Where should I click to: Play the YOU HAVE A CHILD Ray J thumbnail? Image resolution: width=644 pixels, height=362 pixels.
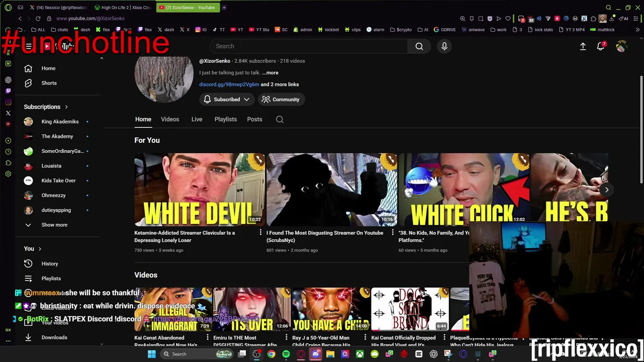pyautogui.click(x=331, y=309)
